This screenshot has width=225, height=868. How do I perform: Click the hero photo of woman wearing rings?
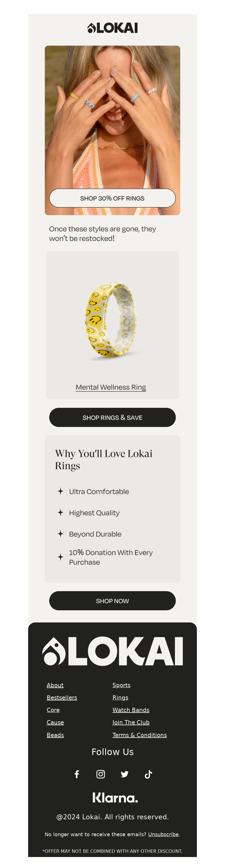pyautogui.click(x=112, y=115)
